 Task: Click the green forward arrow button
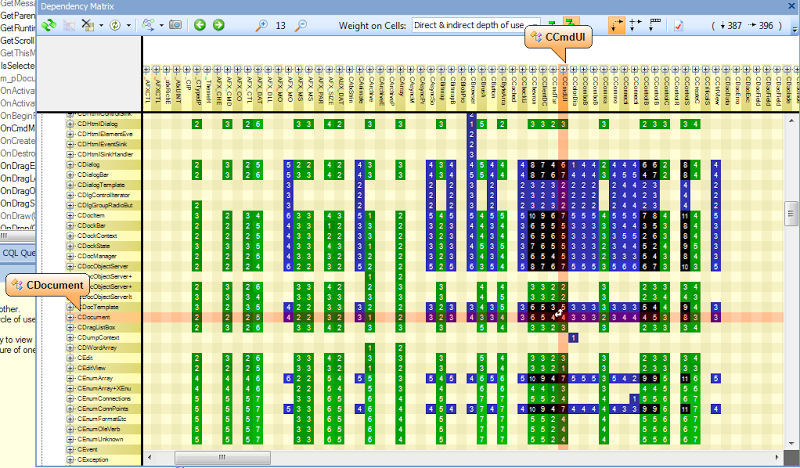click(x=218, y=24)
